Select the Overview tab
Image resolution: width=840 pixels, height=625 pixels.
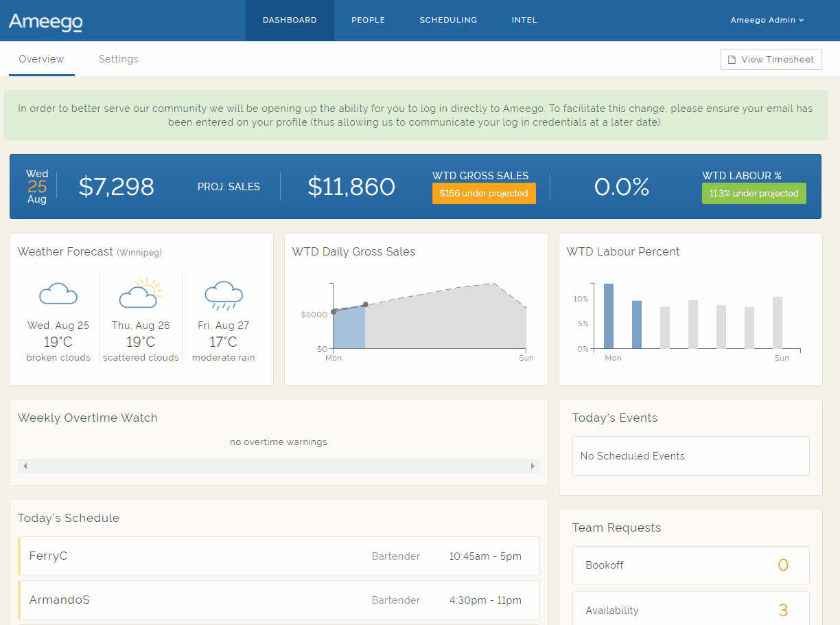tap(41, 59)
